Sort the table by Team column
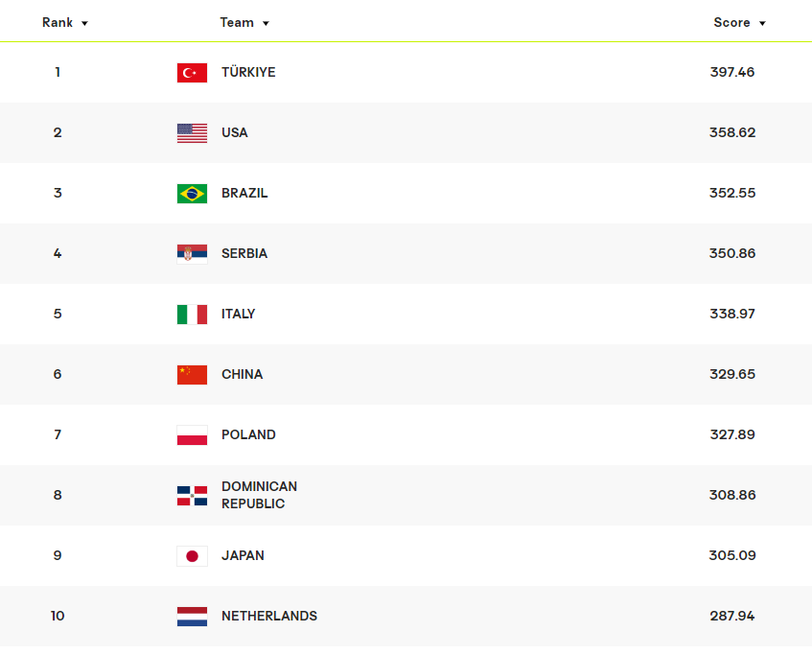Screen dimensions: 812x655 click(244, 23)
